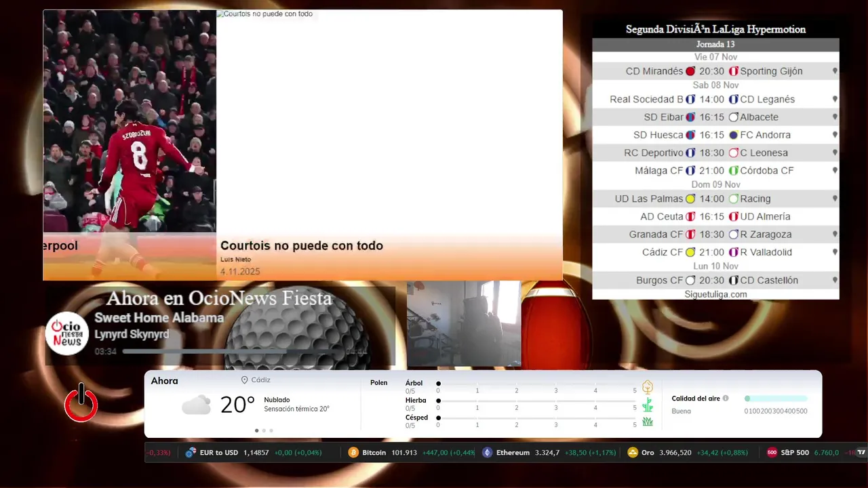
Task: Click the red power button icon
Action: point(81,403)
